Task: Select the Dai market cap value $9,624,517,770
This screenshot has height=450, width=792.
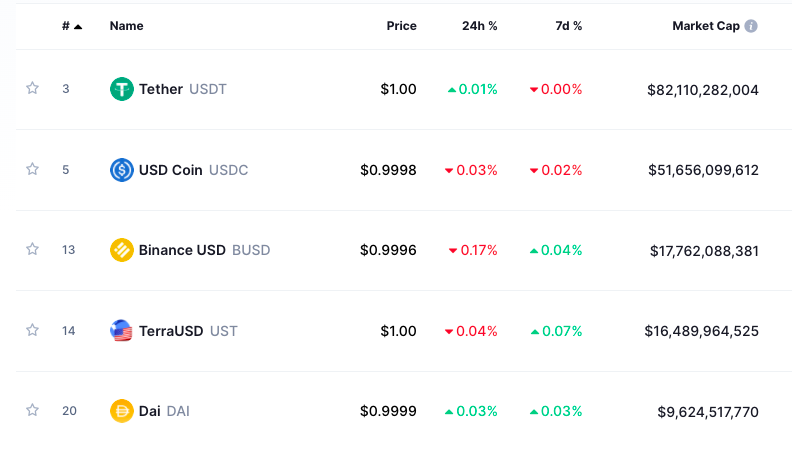Action: (x=708, y=412)
